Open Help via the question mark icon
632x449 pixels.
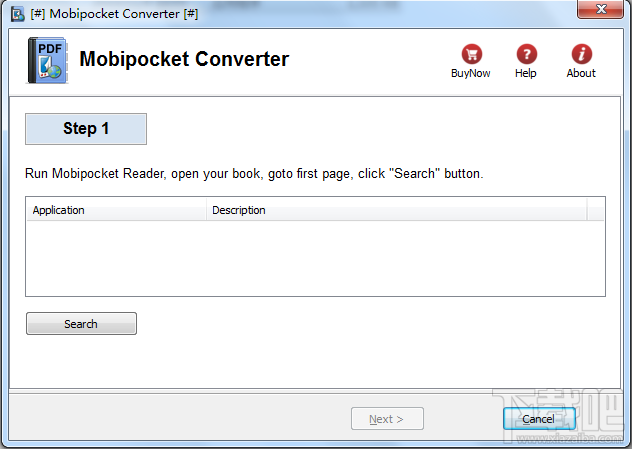coord(526,54)
